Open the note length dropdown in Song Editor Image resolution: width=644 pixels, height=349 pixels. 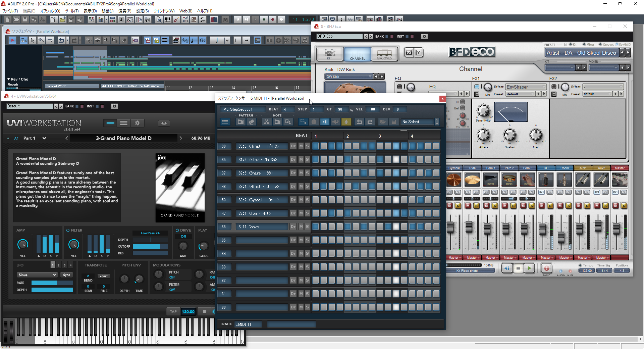[x=227, y=40]
